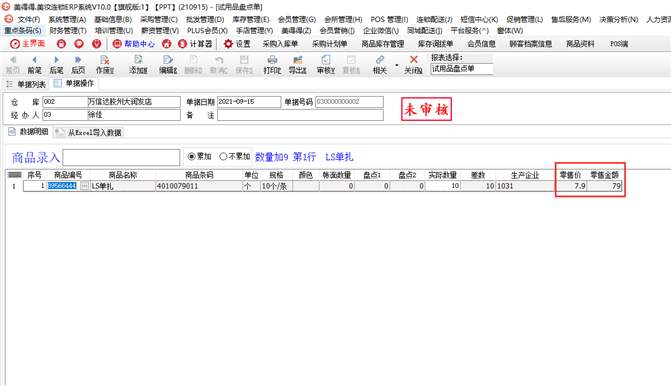Screen dimensions: 671x386
Task: Switch to 数据明细 tab
Action: click(x=28, y=132)
